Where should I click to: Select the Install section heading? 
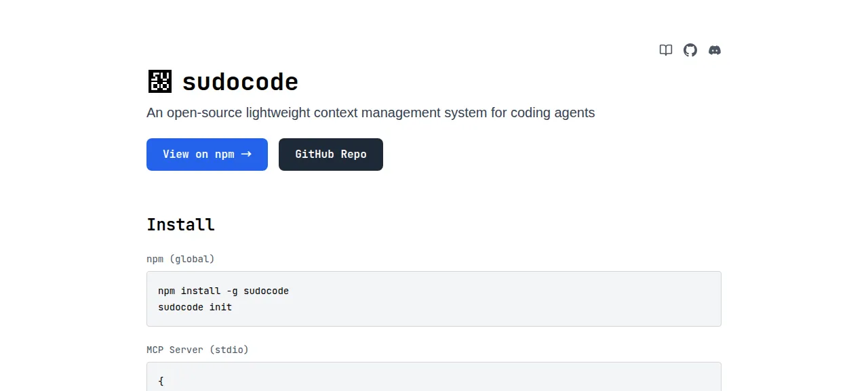(x=181, y=224)
